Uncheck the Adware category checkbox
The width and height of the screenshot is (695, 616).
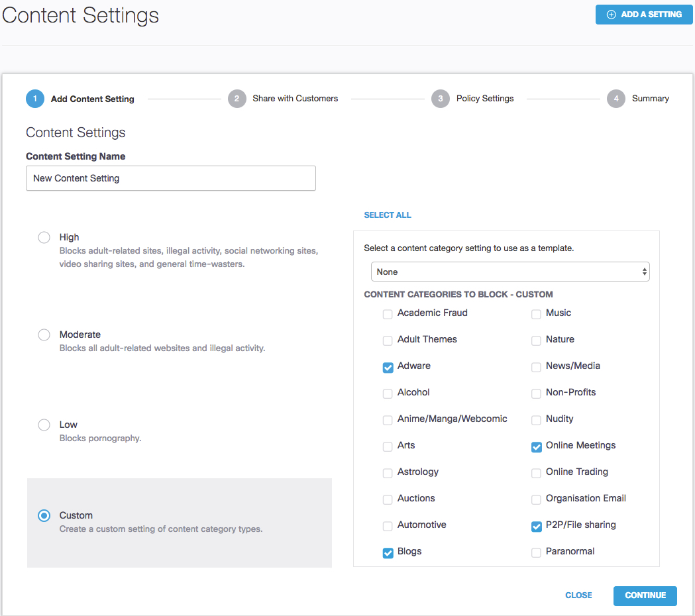388,368
